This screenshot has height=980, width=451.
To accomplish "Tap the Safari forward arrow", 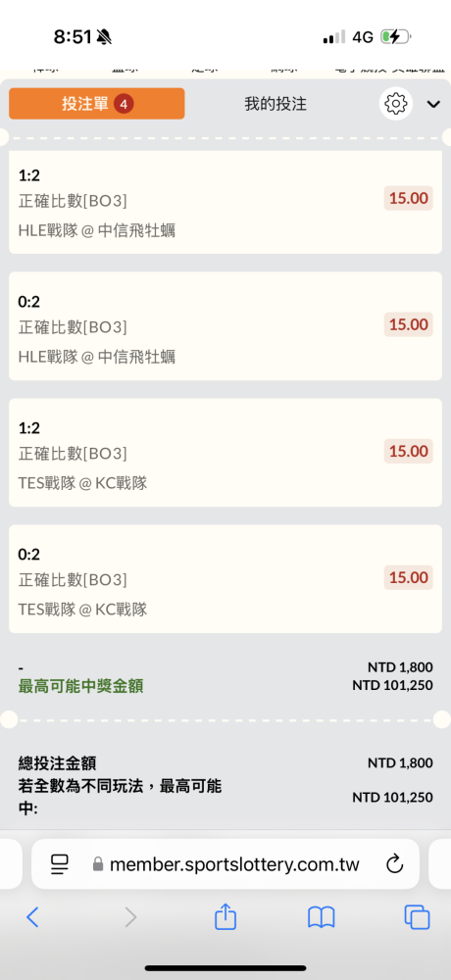I will click(130, 917).
